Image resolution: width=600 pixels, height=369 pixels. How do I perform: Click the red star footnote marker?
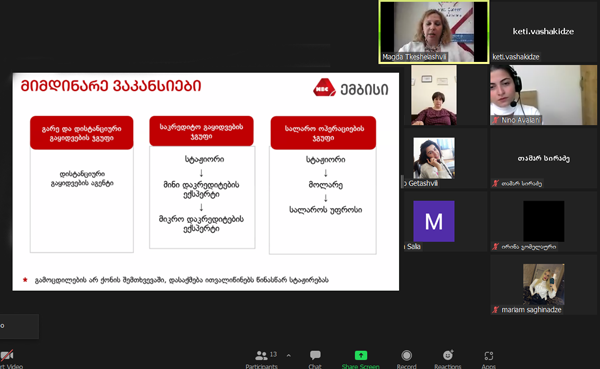click(25, 280)
